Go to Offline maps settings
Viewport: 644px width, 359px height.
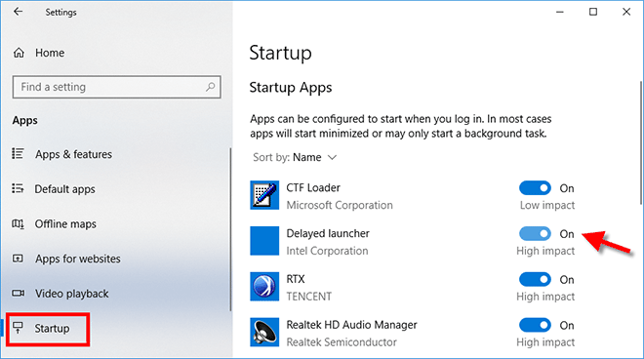(x=65, y=223)
